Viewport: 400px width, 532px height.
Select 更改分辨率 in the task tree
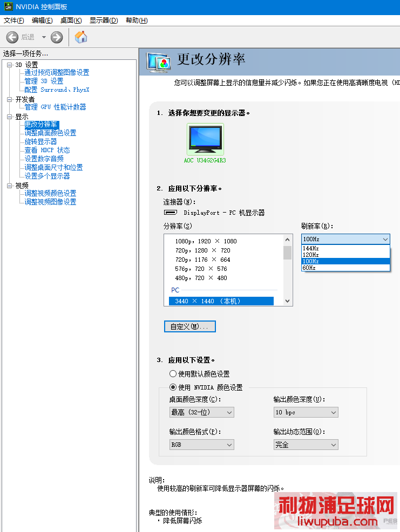point(42,125)
